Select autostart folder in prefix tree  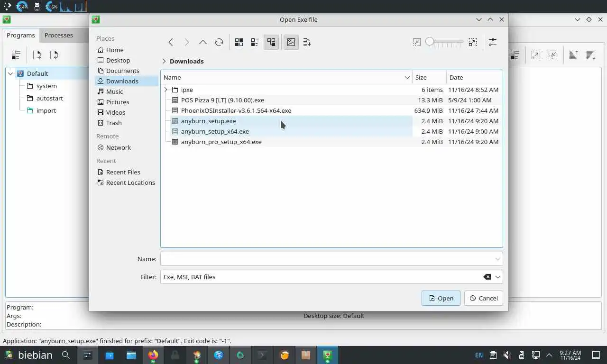pyautogui.click(x=50, y=98)
